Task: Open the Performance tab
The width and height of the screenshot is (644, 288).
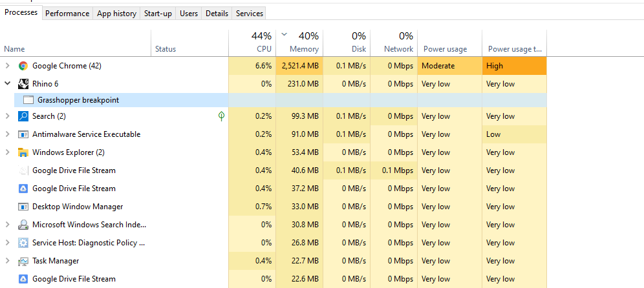Action: 67,14
